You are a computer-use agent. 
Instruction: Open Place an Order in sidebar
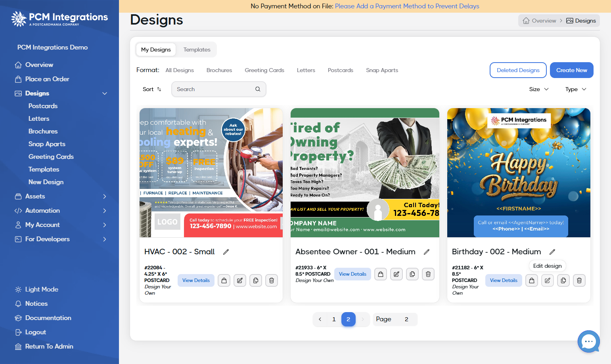click(42, 79)
